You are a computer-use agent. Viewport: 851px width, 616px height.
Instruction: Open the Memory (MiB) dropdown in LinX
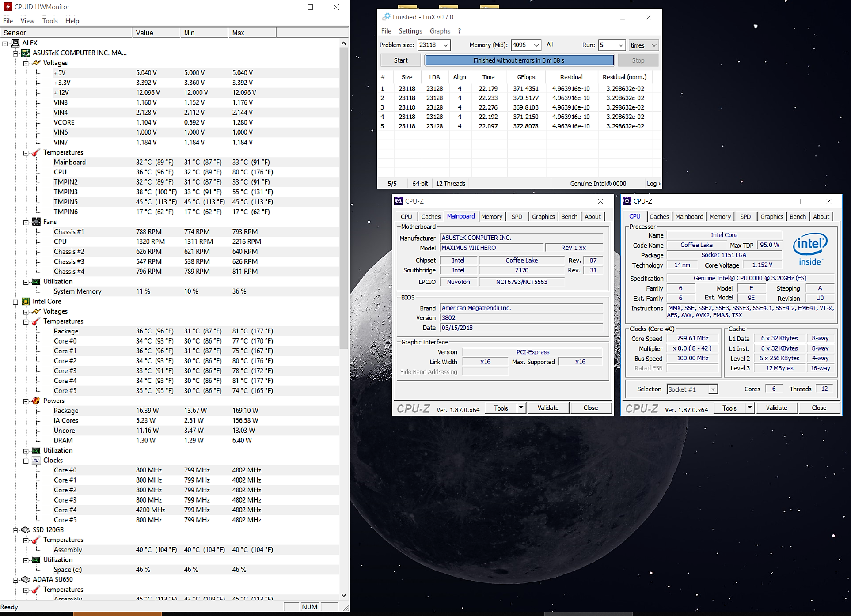click(x=536, y=45)
